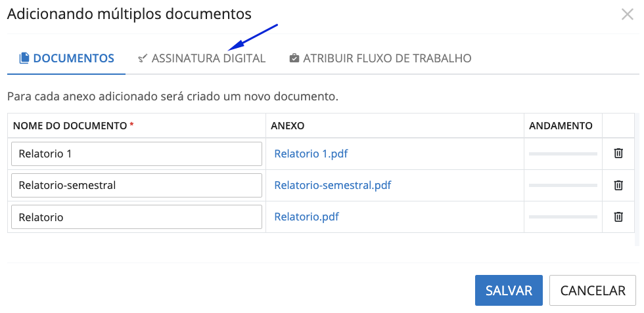Click the Relatorio 1 name field
Viewport: 644px width, 313px height.
(x=137, y=154)
